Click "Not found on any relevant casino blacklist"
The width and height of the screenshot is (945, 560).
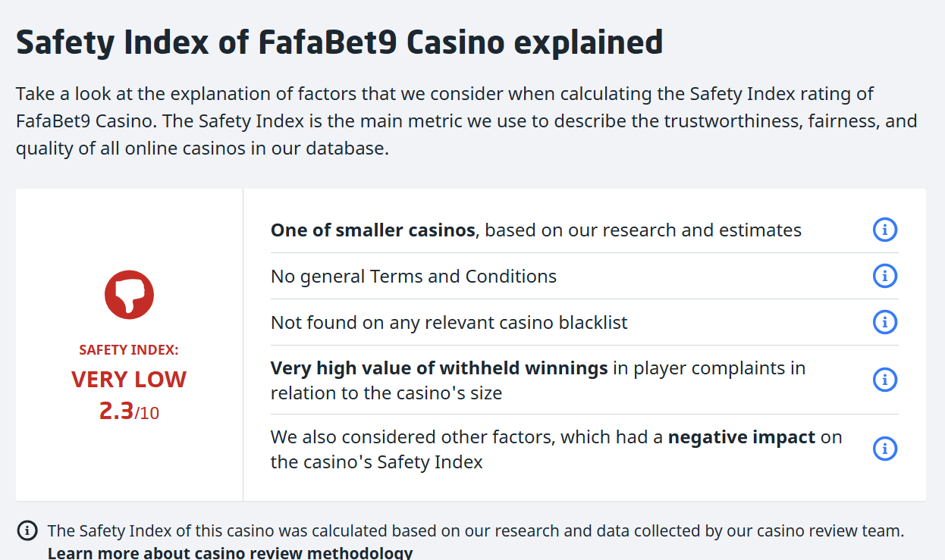point(449,323)
